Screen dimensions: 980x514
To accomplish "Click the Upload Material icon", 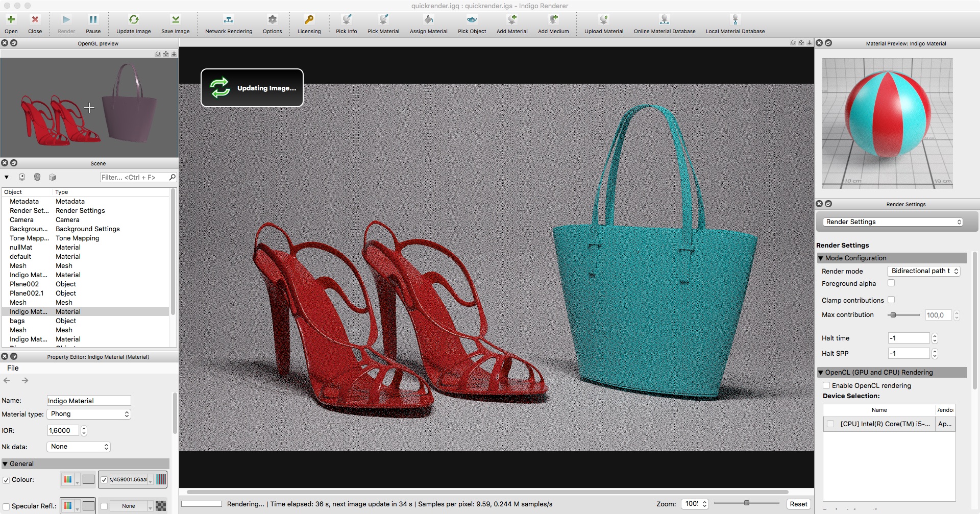I will click(603, 20).
